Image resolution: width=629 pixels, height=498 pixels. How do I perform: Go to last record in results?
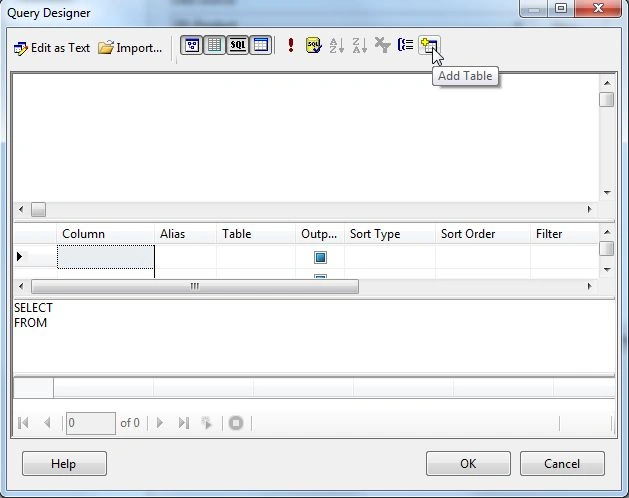pyautogui.click(x=184, y=423)
